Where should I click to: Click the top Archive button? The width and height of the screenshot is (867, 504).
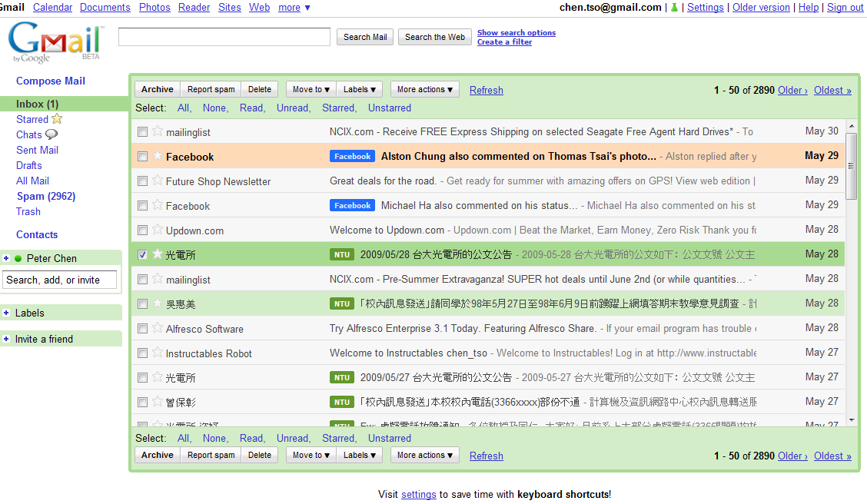pyautogui.click(x=157, y=89)
